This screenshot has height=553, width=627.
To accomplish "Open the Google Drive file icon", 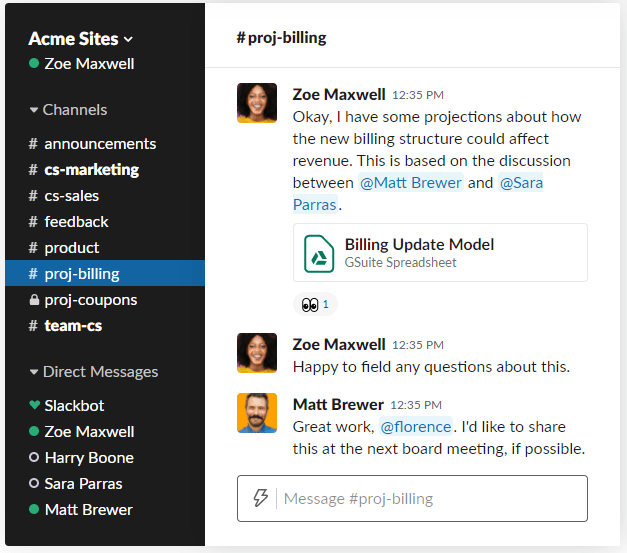I will pyautogui.click(x=319, y=254).
